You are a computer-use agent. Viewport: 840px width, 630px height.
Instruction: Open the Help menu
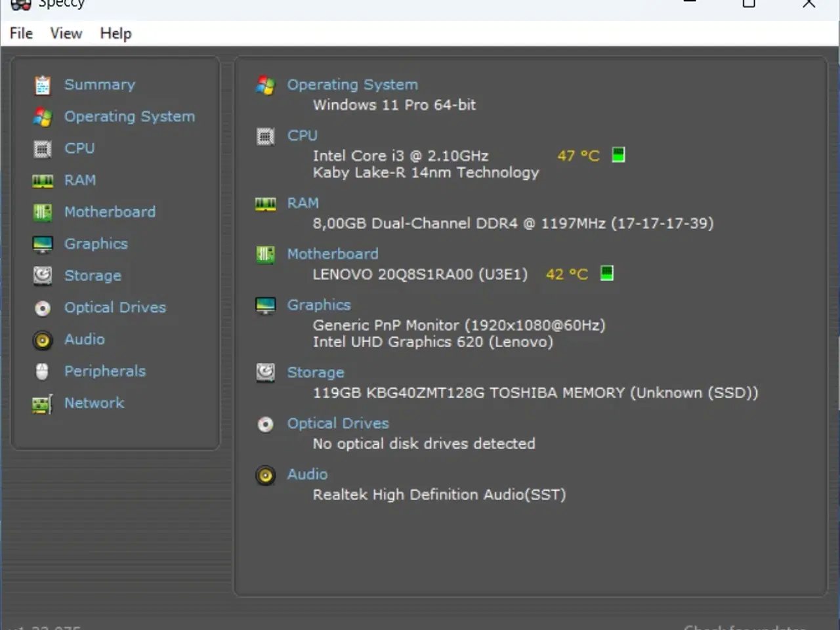(x=115, y=33)
